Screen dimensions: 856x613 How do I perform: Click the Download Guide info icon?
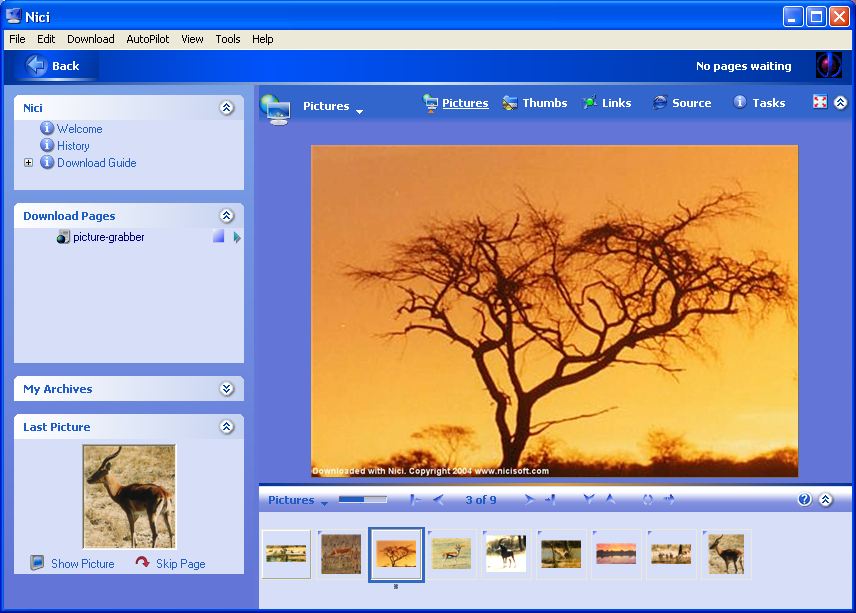click(x=47, y=162)
